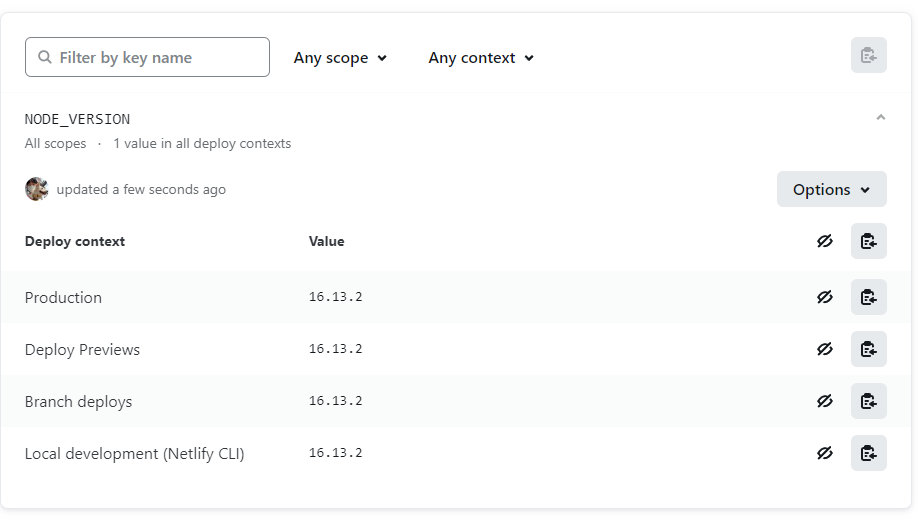Copy all values using the top-right clipboard icon

[x=868, y=56]
